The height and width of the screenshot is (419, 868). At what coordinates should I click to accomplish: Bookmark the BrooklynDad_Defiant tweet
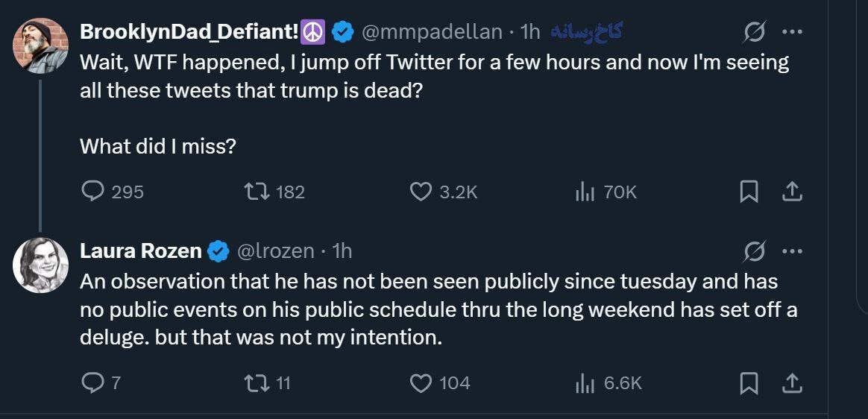pos(748,192)
